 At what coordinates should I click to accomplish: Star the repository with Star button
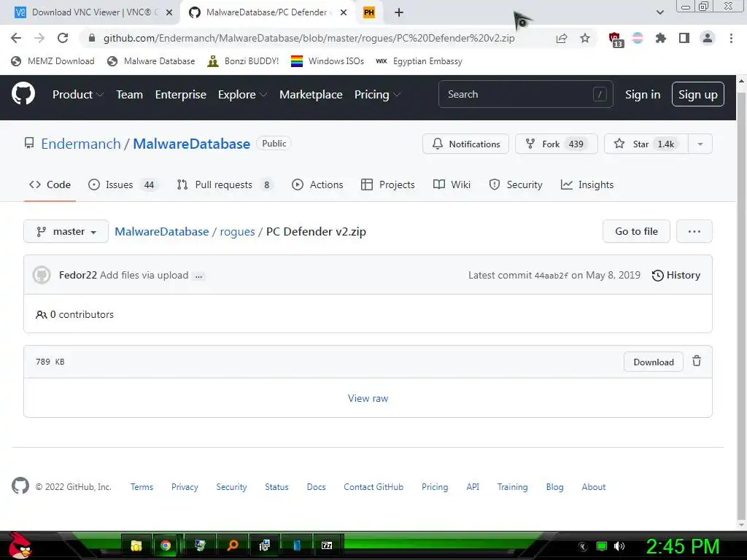[x=646, y=144]
